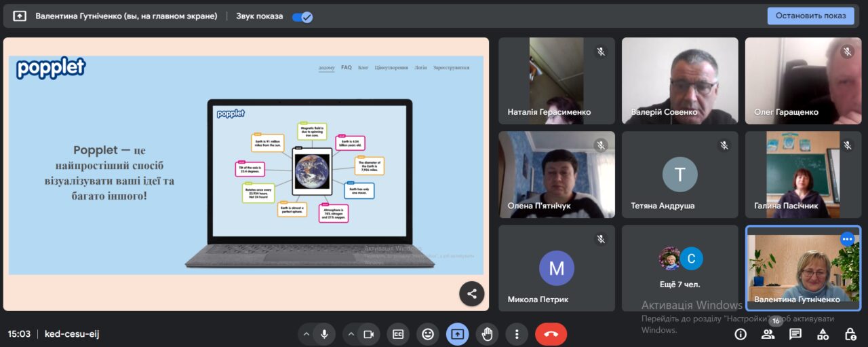Leave call with red hang-up button
868x347 pixels.
point(551,334)
